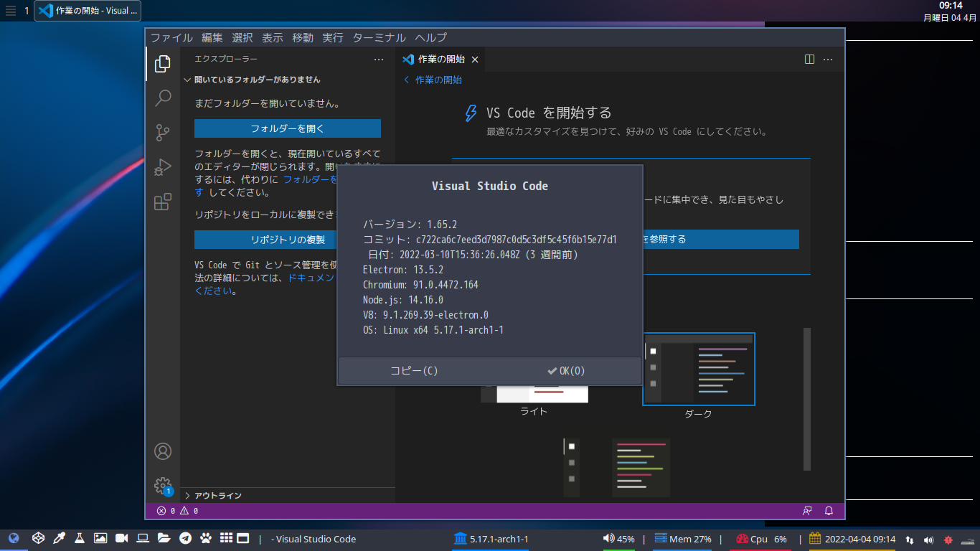The image size is (980, 551).
Task: Select the ライト theme thumbnail
Action: point(534,395)
